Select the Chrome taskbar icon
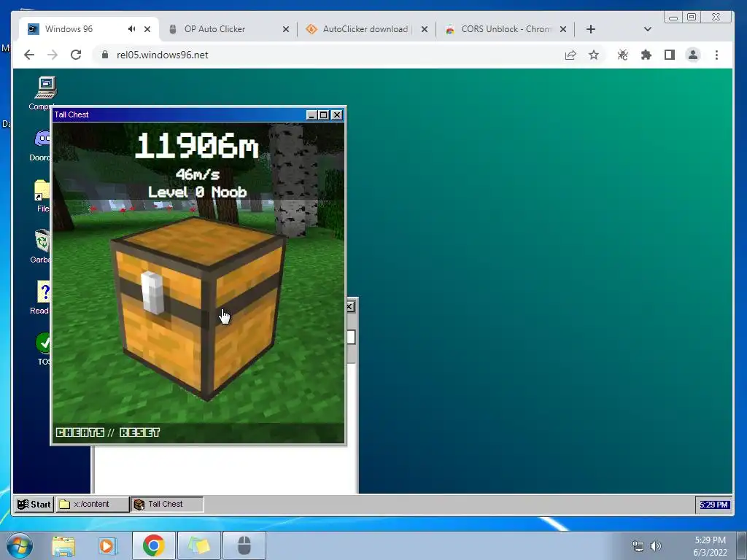 [153, 545]
